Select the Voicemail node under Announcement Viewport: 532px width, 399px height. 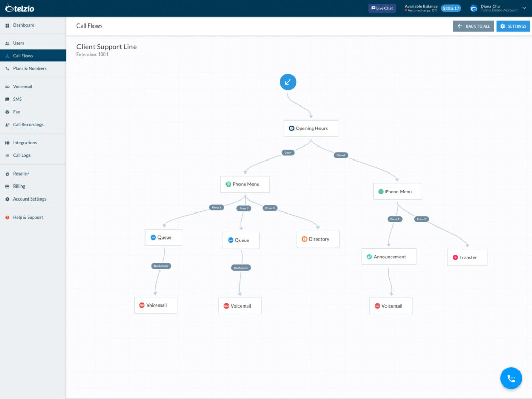pos(391,306)
